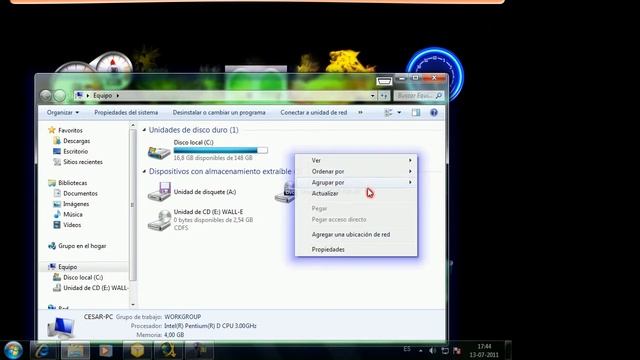Select Grupo en el hogar
The image size is (640, 360).
[x=82, y=246]
